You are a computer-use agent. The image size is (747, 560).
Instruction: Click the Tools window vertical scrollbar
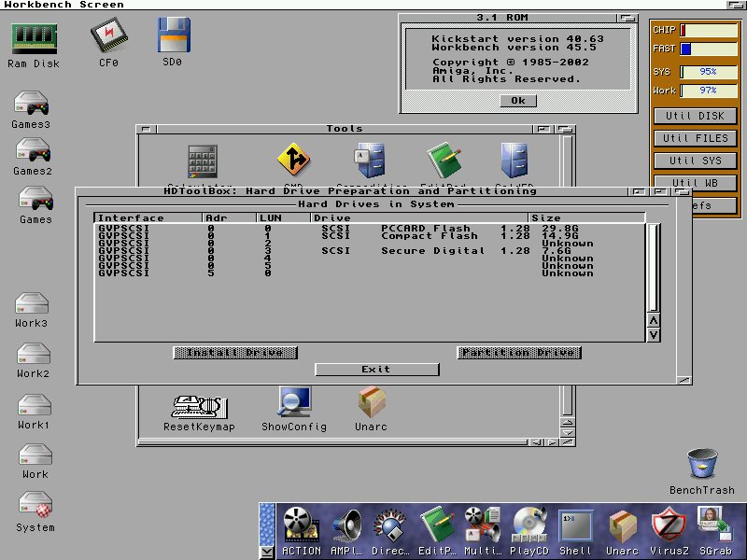(567, 400)
